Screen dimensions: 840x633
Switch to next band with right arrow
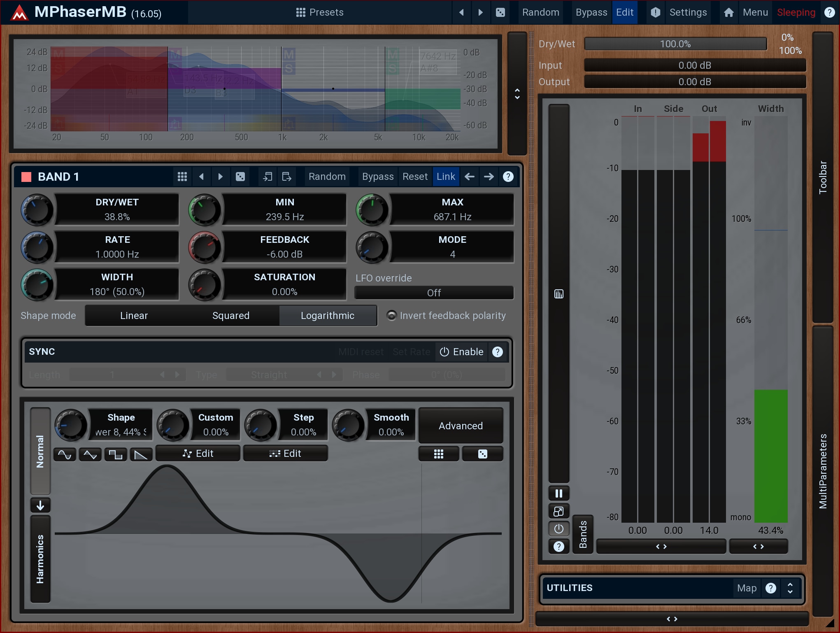[489, 177]
